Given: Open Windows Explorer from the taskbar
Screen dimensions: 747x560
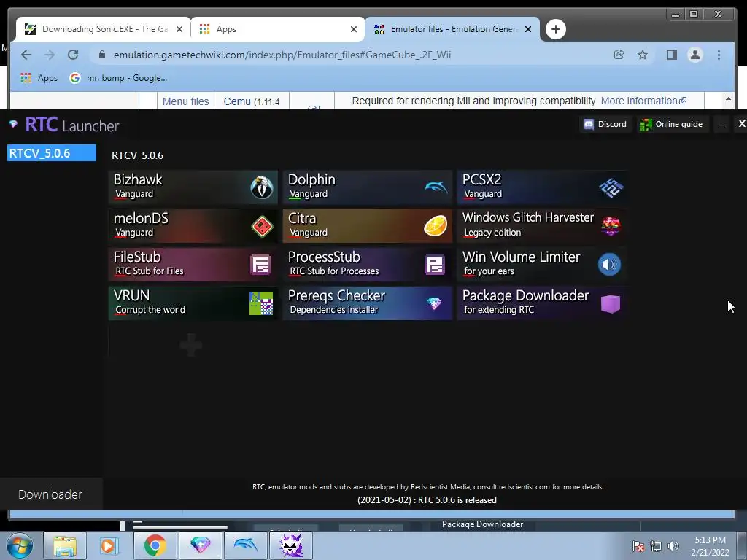Looking at the screenshot, I should coord(65,545).
